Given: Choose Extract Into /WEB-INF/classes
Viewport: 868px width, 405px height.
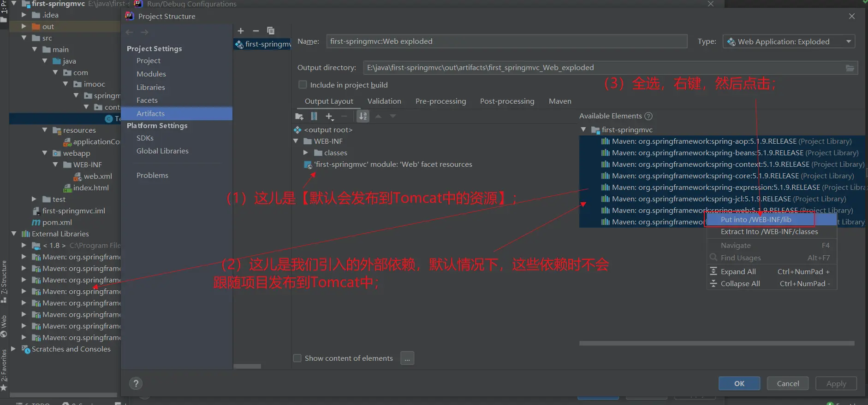Looking at the screenshot, I should pyautogui.click(x=772, y=232).
